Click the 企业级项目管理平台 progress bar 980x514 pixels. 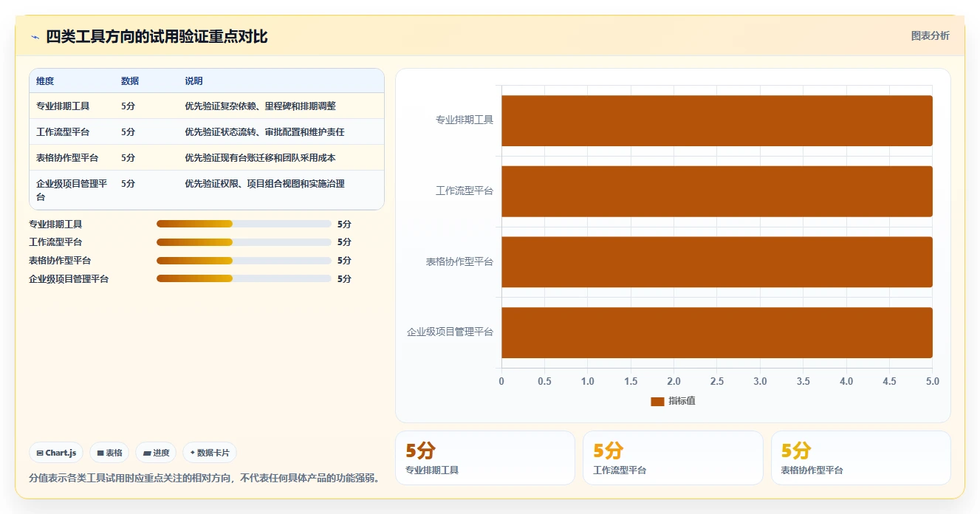tap(244, 278)
